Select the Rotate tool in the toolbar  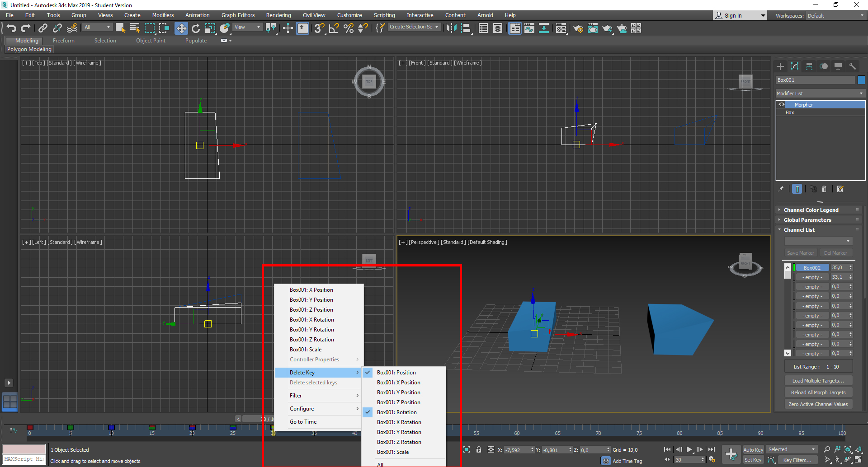click(x=195, y=28)
